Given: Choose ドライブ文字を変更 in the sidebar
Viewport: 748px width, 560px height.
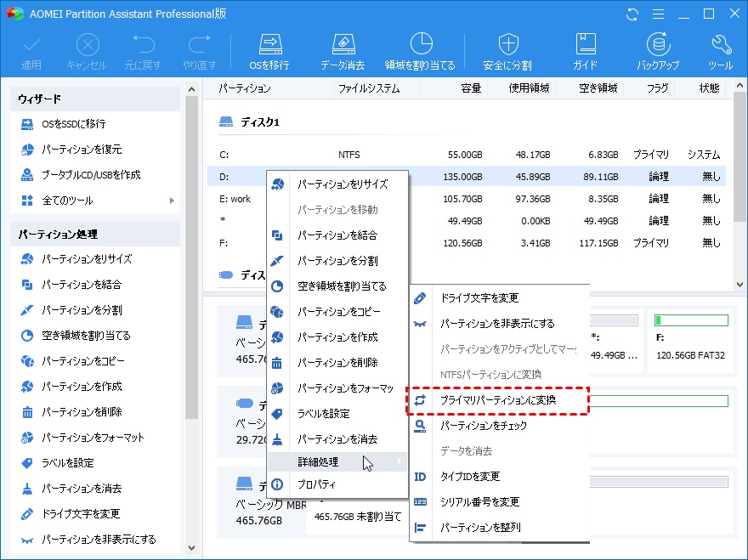Looking at the screenshot, I should point(71,514).
